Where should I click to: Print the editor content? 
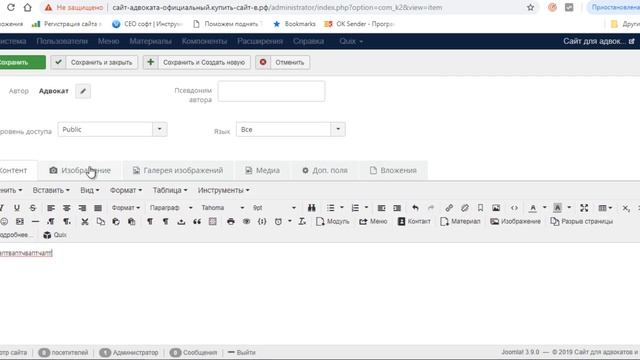[x=231, y=221]
